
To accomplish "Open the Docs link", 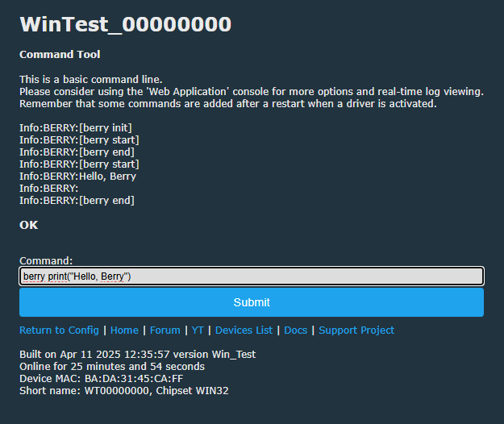I will (296, 330).
